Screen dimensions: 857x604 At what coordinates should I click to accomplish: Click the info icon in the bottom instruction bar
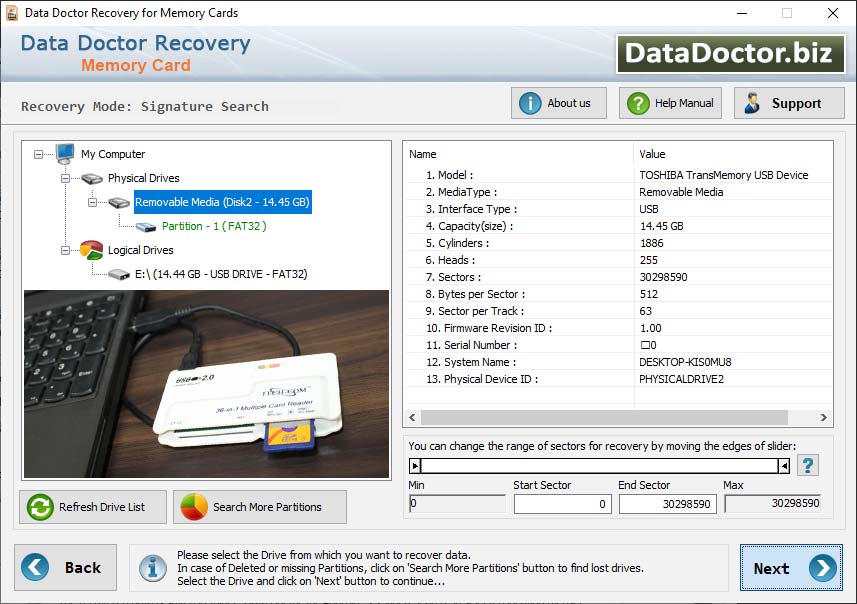tap(151, 568)
